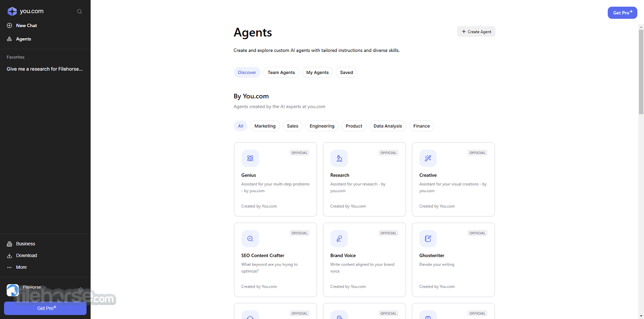Click 'Elevate your writing' description text
Image resolution: width=644 pixels, height=319 pixels.
(437, 265)
